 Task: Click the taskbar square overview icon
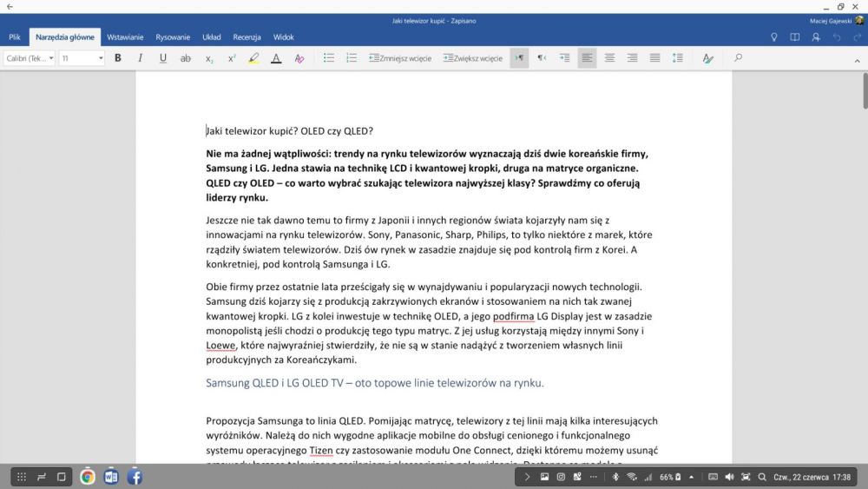[62, 477]
